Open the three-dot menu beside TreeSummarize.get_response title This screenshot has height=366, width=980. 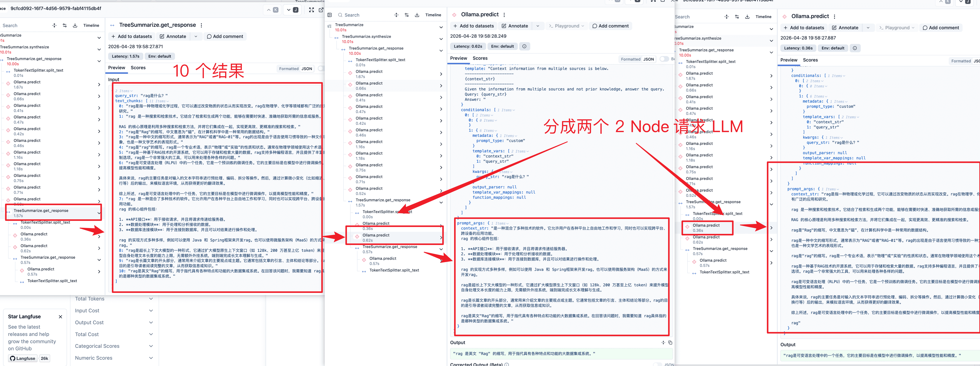[201, 25]
